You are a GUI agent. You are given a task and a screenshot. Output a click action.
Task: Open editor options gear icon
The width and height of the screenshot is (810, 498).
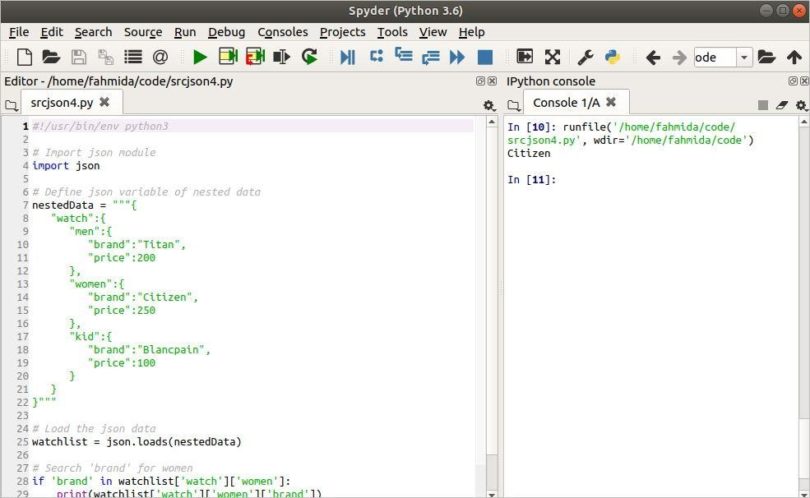tap(489, 105)
